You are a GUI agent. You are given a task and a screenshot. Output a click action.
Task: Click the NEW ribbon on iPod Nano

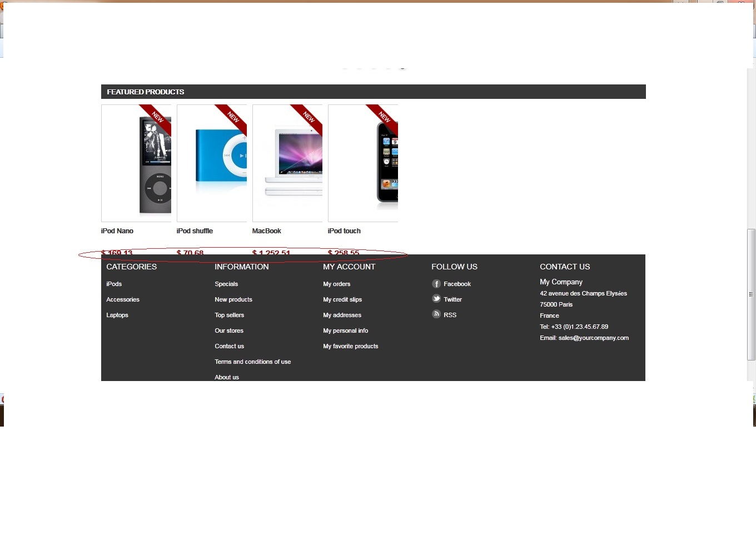click(x=158, y=117)
